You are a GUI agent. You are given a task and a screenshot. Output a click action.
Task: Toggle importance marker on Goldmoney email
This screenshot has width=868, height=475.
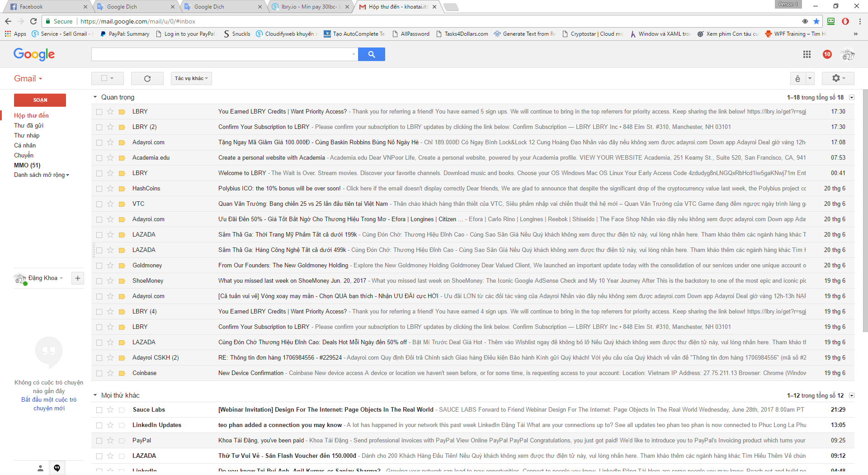(x=122, y=266)
